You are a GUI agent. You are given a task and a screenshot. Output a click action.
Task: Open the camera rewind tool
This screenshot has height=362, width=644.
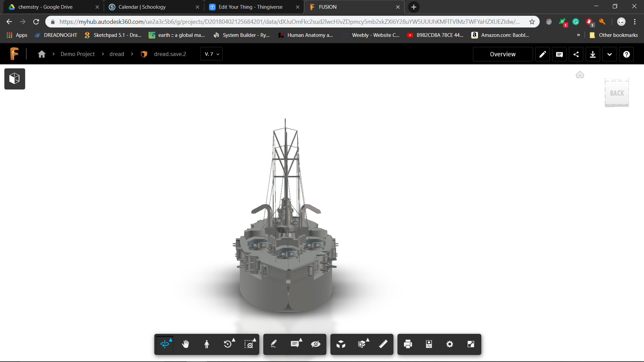coord(228,344)
